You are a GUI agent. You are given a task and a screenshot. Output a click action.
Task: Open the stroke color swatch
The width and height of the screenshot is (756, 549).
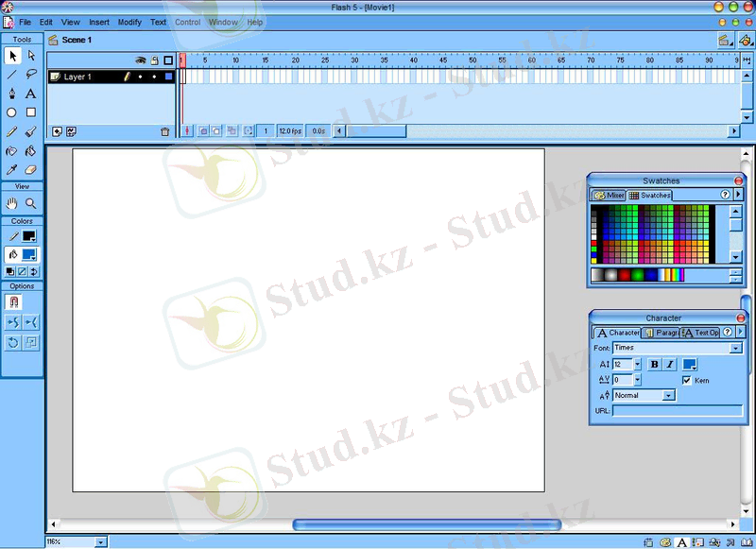pyautogui.click(x=29, y=236)
